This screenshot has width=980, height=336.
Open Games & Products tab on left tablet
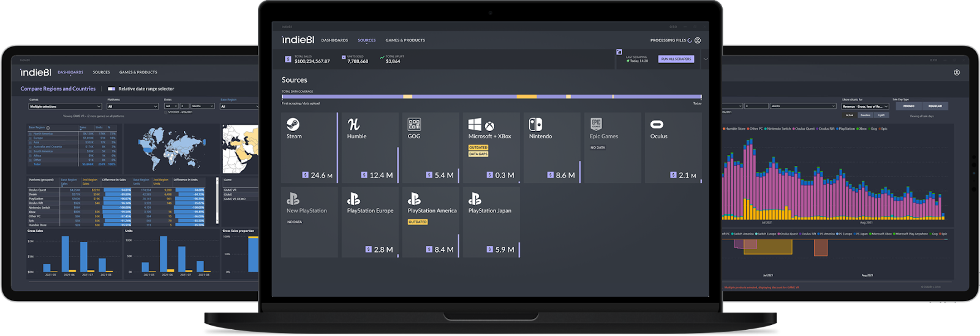tap(138, 72)
